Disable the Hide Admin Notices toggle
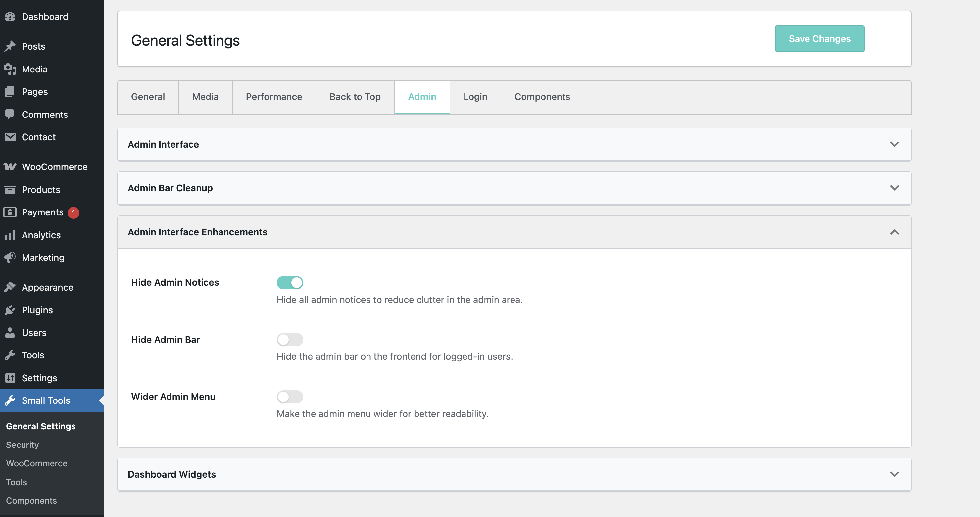980x517 pixels. 289,282
